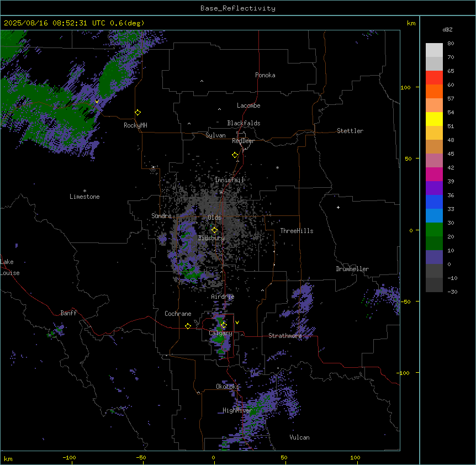The width and height of the screenshot is (476, 465).
Task: Pick the magenta 39-42 dBZ legend swatch
Action: 434,174
